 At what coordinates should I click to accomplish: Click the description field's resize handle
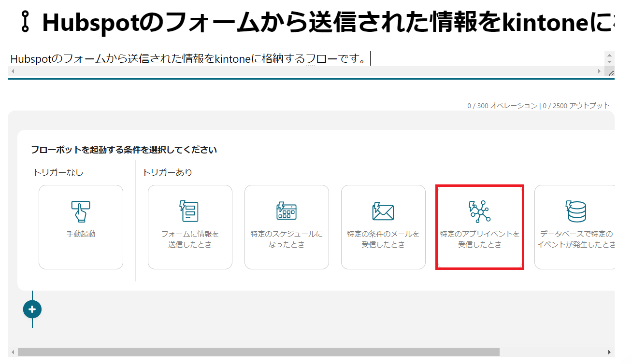pyautogui.click(x=610, y=72)
